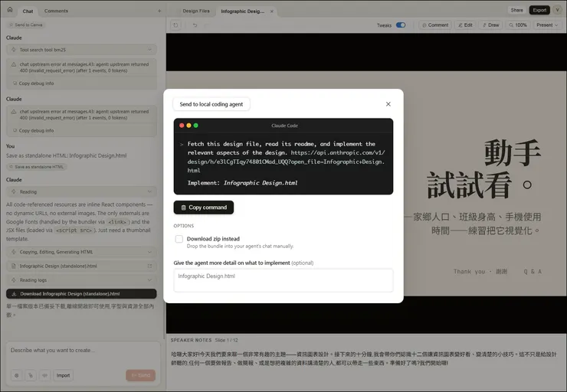Click the yellow dot in Claude Code terminal
The height and width of the screenshot is (392, 567).
pyautogui.click(x=188, y=126)
